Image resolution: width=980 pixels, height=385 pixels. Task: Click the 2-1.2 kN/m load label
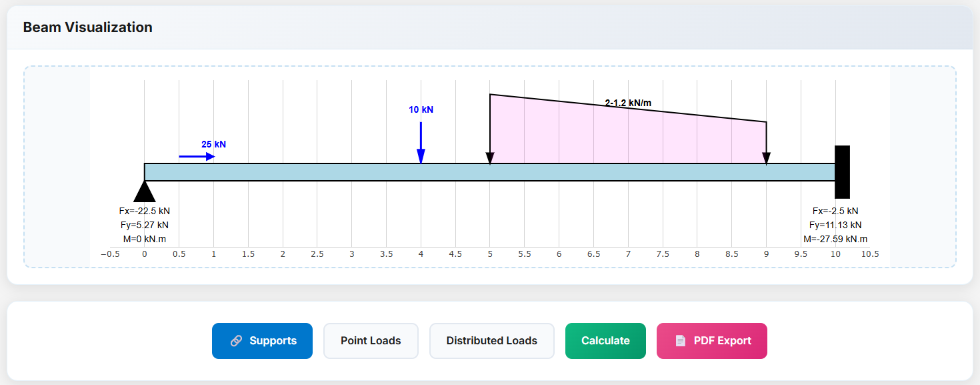pyautogui.click(x=627, y=103)
